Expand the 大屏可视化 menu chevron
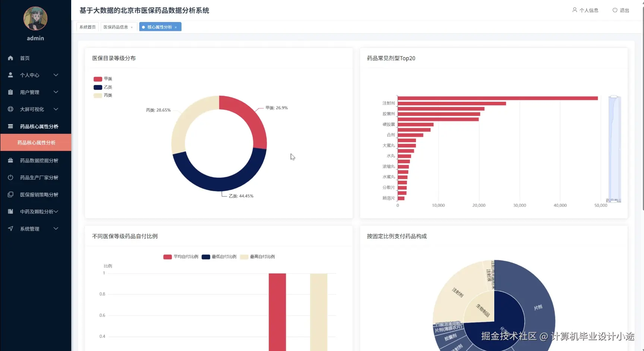Image resolution: width=644 pixels, height=351 pixels. tap(56, 109)
